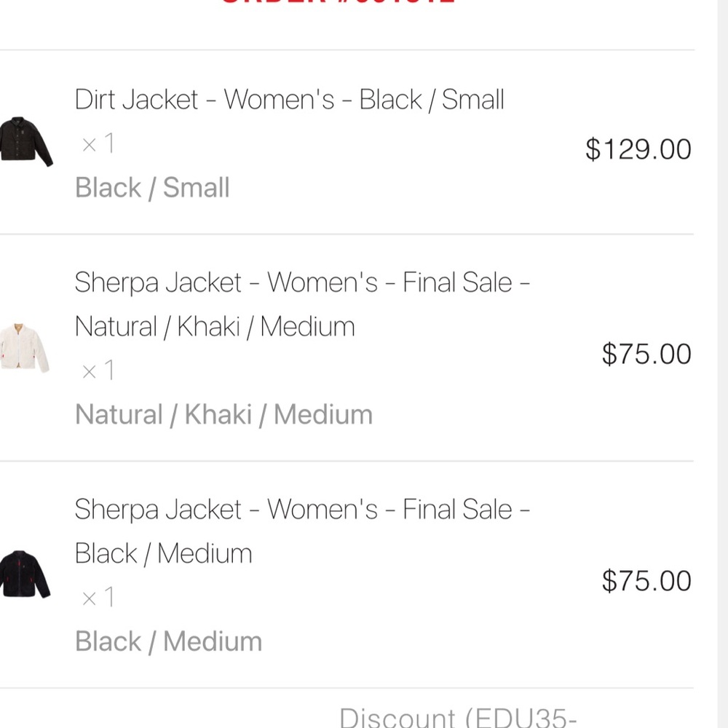Screen dimensions: 728x728
Task: Click the divider line below Dirt Jacket row
Action: pos(347,234)
